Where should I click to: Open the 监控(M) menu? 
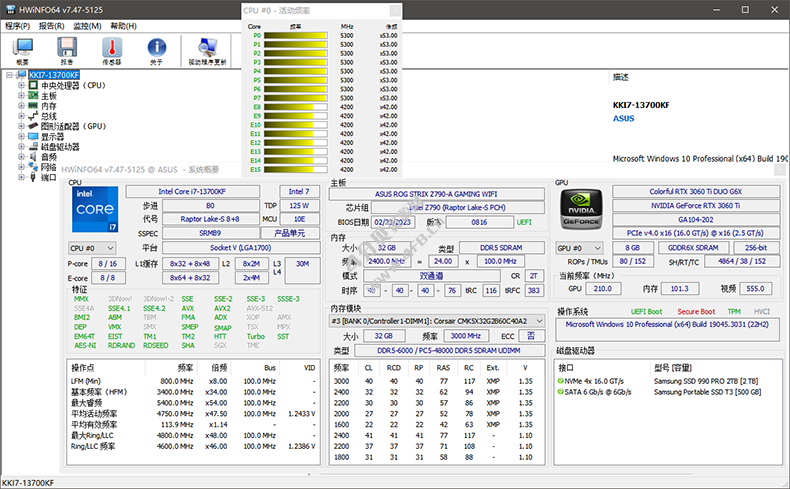[x=87, y=25]
